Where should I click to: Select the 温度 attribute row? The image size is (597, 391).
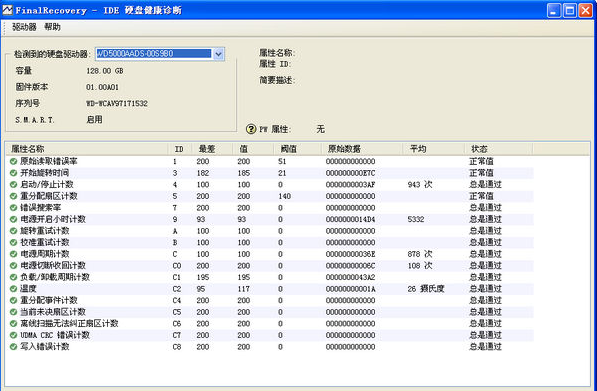pyautogui.click(x=270, y=289)
